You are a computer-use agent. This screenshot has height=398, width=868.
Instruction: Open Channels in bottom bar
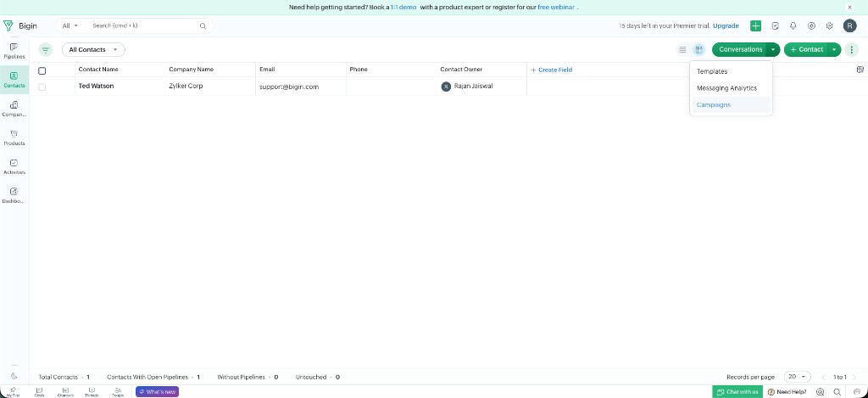(65, 392)
